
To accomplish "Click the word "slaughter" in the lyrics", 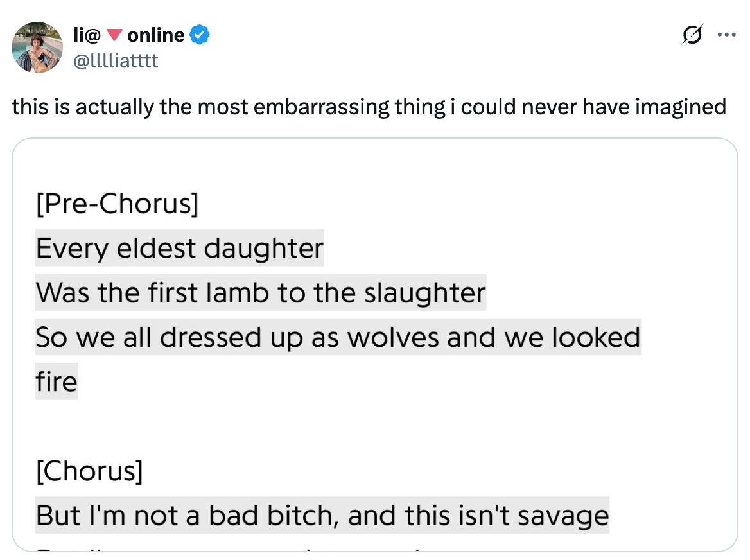I will [x=424, y=293].
